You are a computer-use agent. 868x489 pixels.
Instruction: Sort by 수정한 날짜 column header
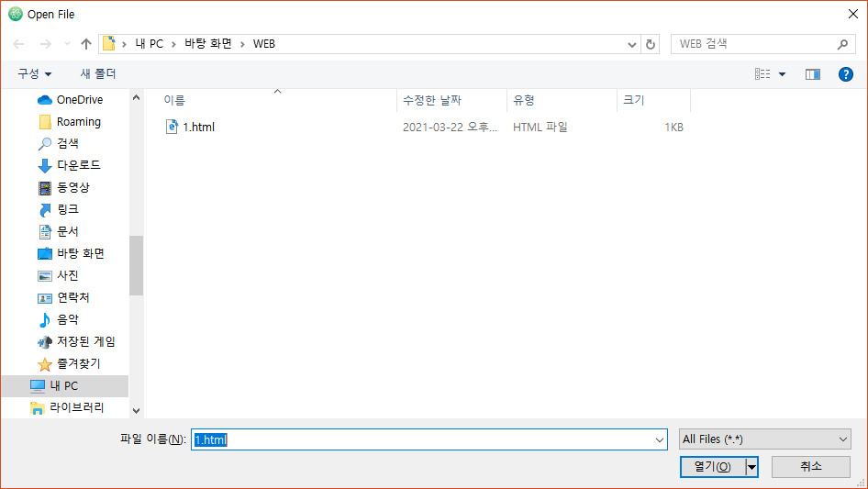[x=451, y=100]
